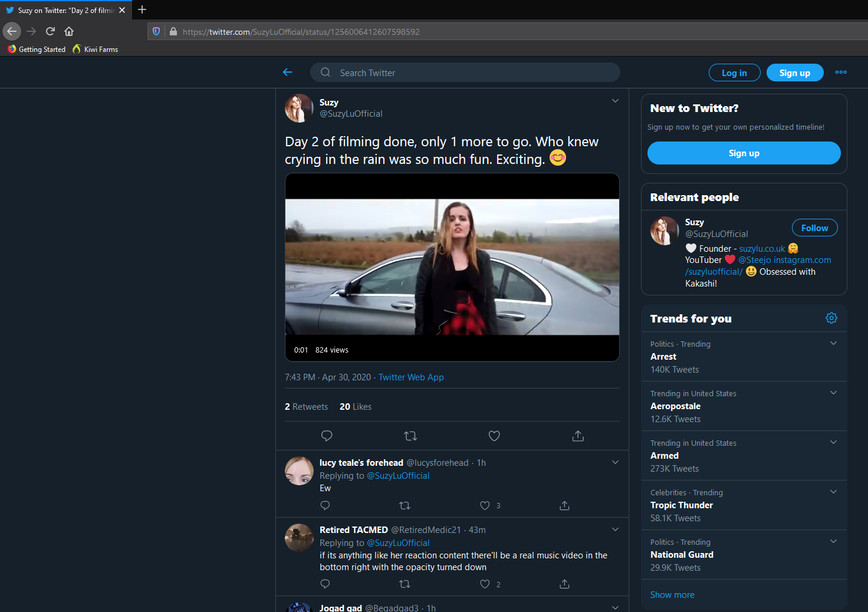Retweet Retired TACMED's reply
Screen dimensions: 868x612
click(x=405, y=584)
